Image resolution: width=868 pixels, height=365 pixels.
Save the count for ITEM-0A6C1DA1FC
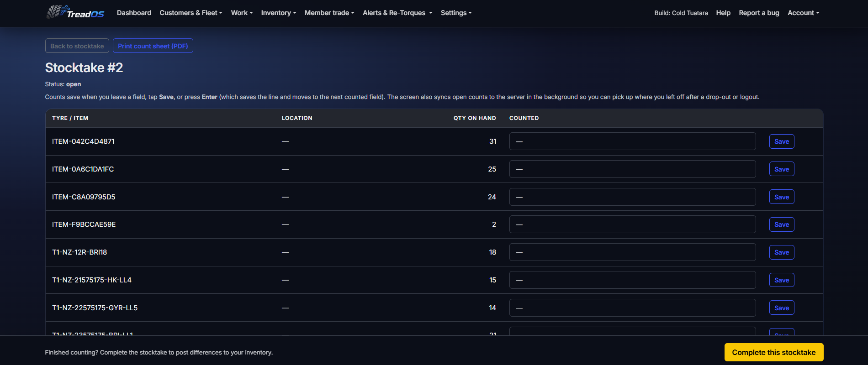(x=782, y=169)
